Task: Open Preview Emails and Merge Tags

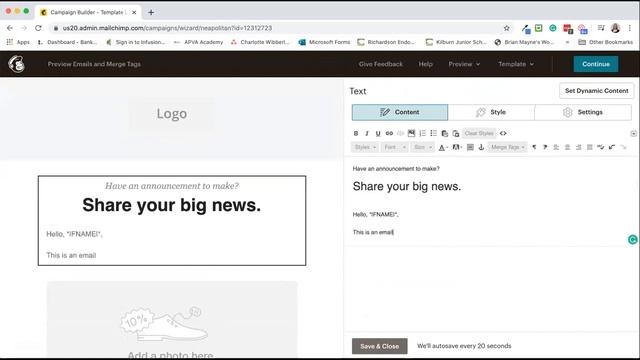Action: click(94, 64)
